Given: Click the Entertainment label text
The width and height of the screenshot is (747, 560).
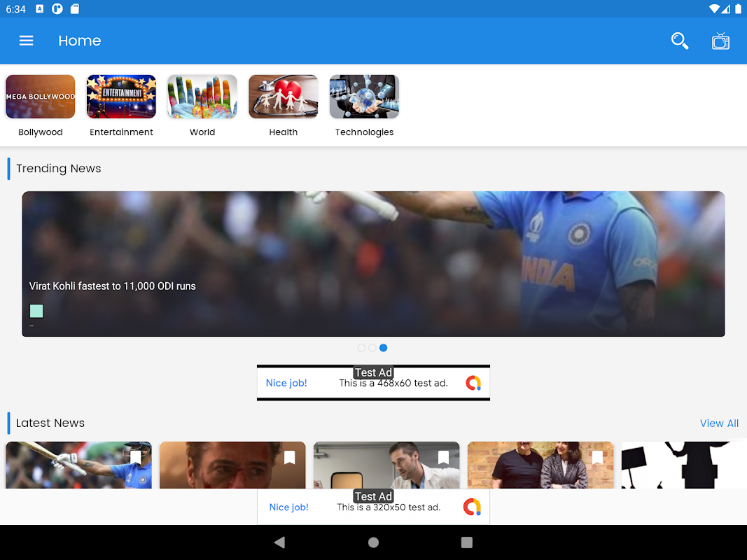Looking at the screenshot, I should pos(122,132).
